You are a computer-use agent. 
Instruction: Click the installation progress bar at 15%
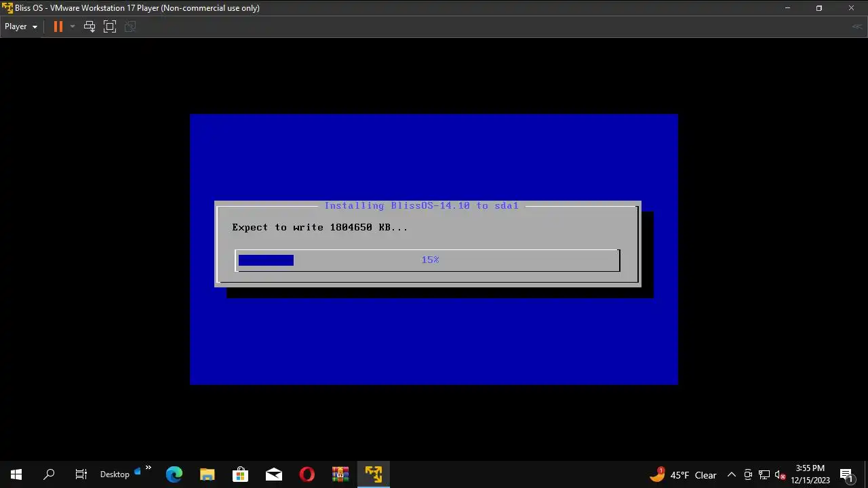click(427, 260)
